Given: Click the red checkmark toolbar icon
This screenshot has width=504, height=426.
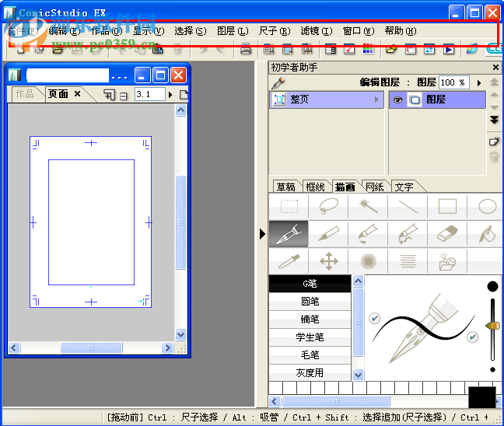Looking at the screenshot, I should pos(349,49).
